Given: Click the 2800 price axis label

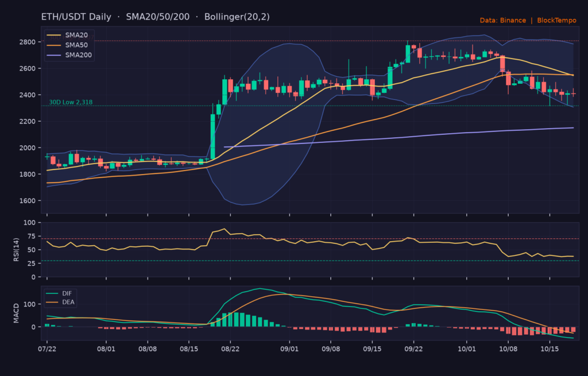Looking at the screenshot, I should click(x=28, y=42).
